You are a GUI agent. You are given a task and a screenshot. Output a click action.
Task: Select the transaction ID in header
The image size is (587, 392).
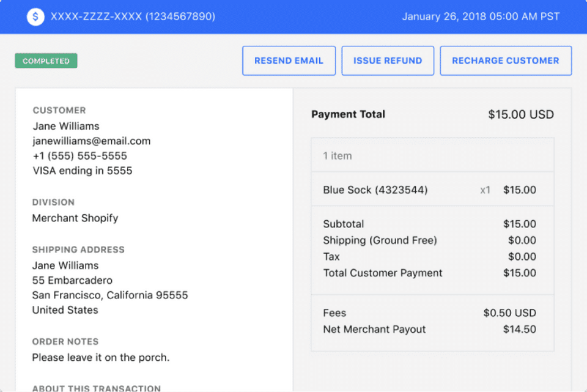[133, 17]
